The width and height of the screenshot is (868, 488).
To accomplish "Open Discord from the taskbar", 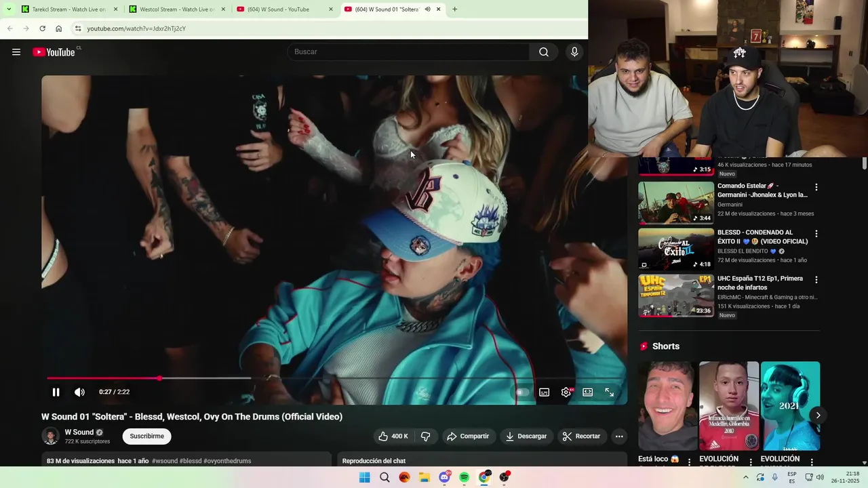I will point(444,477).
